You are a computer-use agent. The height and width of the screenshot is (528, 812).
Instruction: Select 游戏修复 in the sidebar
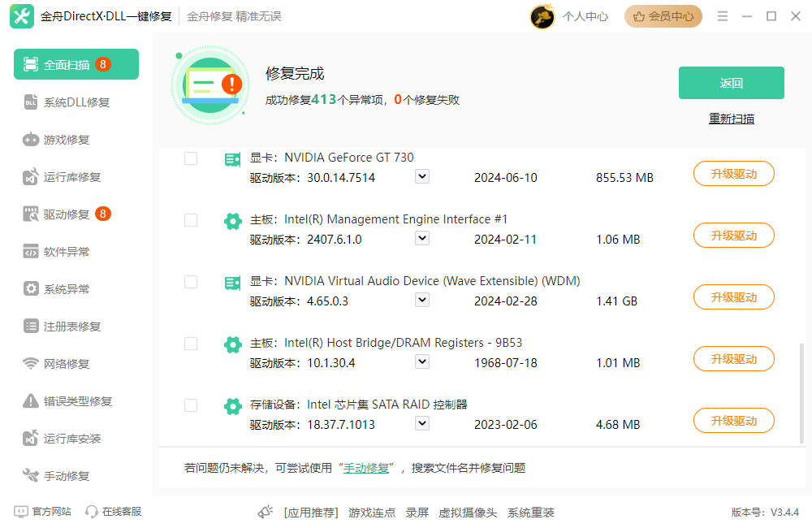[57, 139]
